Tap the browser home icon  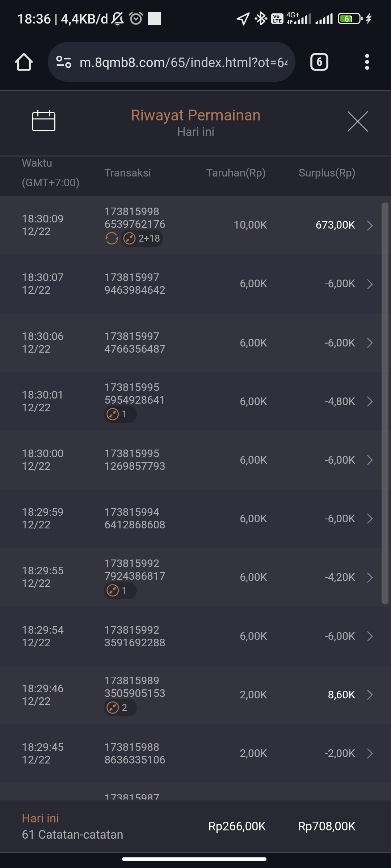[x=24, y=62]
